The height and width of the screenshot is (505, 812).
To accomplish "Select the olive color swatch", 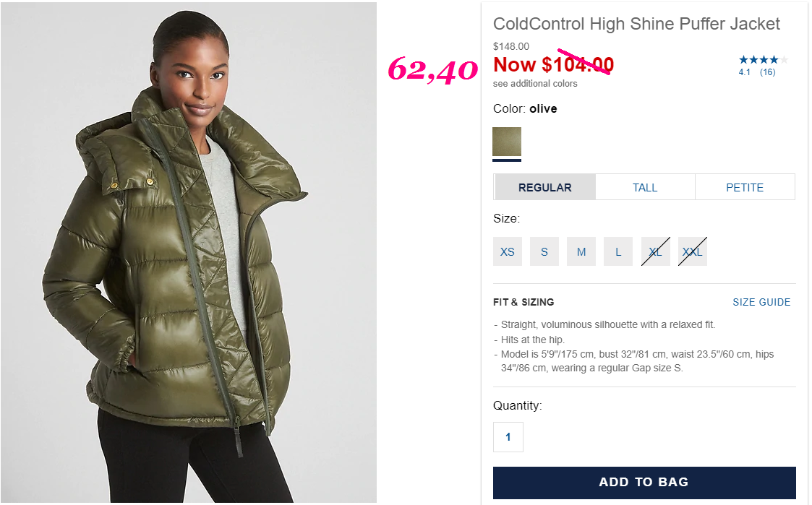I will 506,142.
